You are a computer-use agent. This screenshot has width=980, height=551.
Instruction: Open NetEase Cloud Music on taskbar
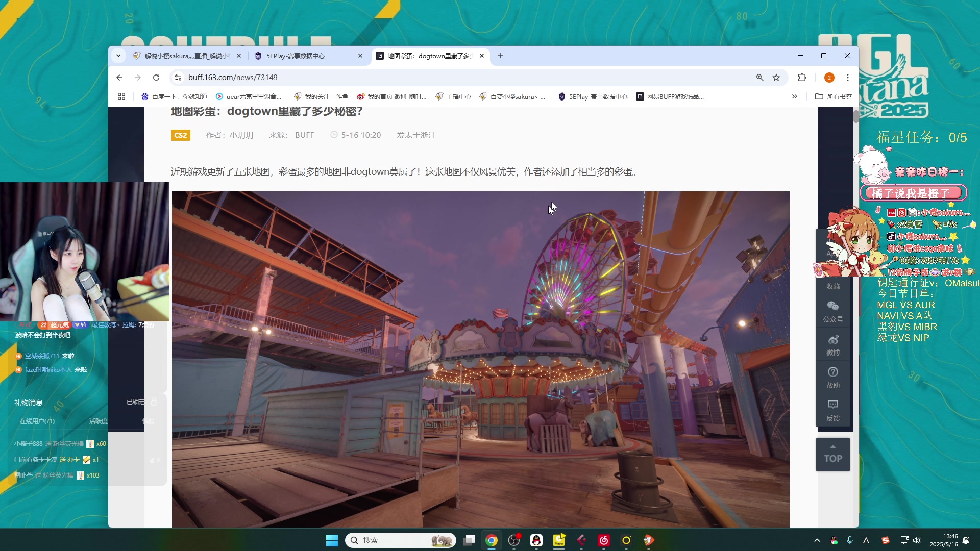(x=604, y=540)
